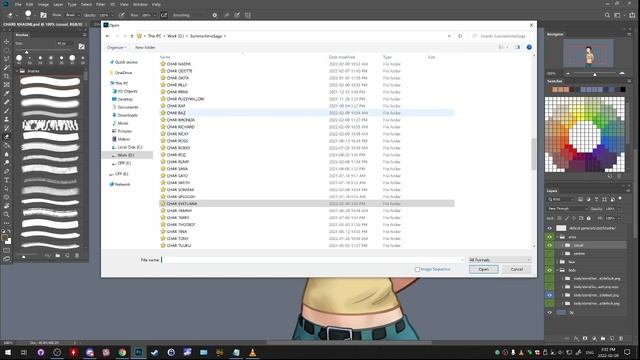Select the Type tool in Photoshop's toolbar

(x=7, y=180)
